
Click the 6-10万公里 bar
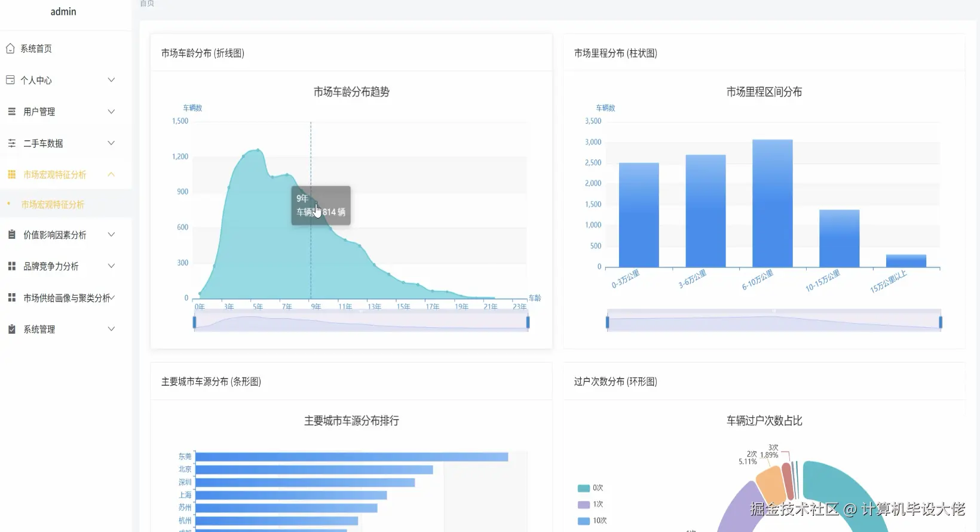[772, 203]
